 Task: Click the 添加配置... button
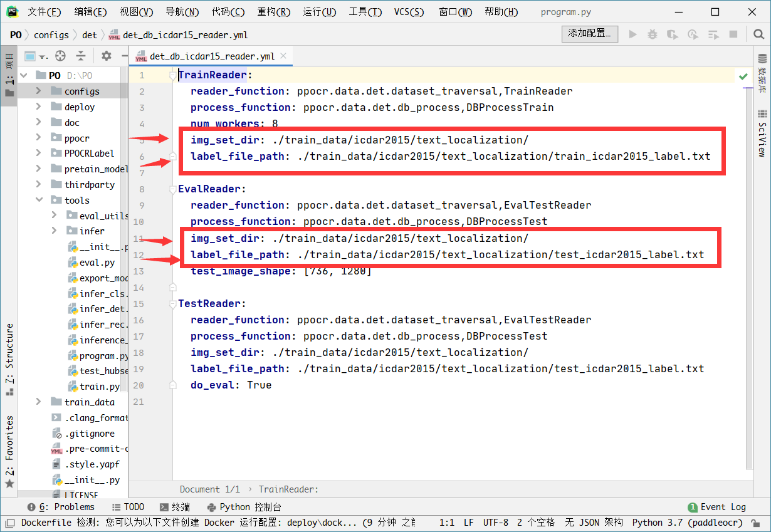pos(590,34)
